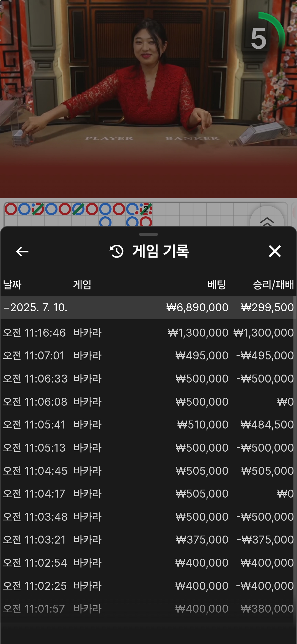Open the 11:06:08 baccarat record
The height and width of the screenshot is (644, 297).
click(x=148, y=402)
